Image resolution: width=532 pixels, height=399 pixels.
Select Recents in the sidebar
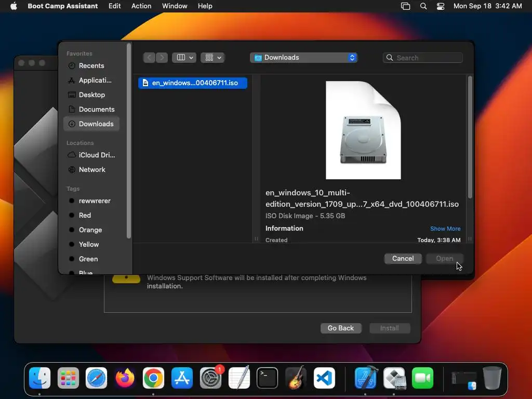point(91,66)
